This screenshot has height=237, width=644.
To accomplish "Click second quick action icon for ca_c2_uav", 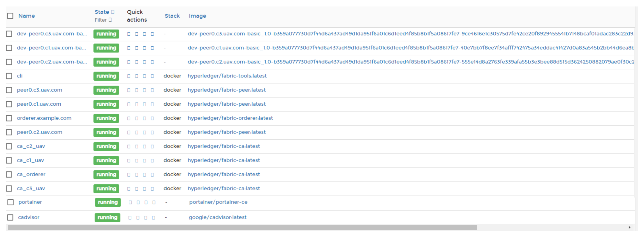I will (137, 147).
